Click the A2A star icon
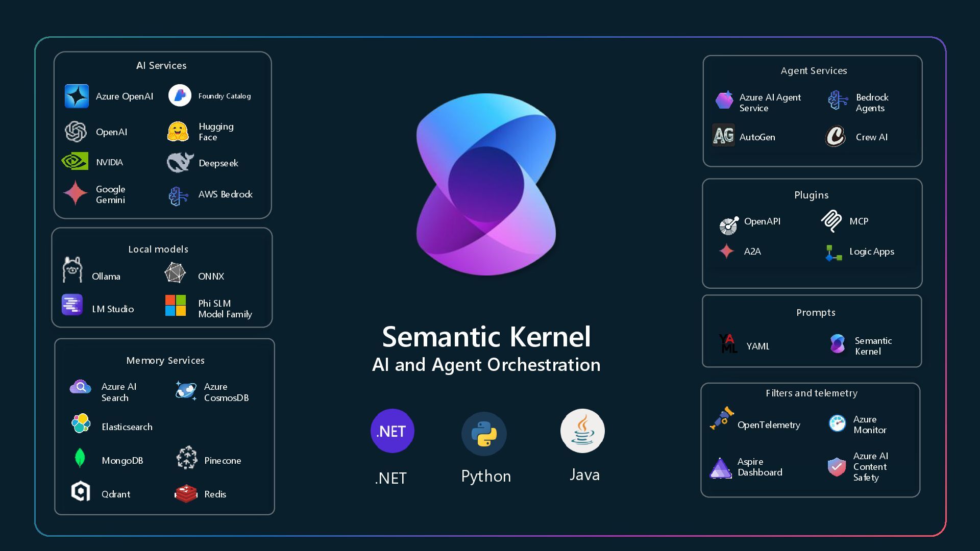This screenshot has width=980, height=551. (726, 251)
